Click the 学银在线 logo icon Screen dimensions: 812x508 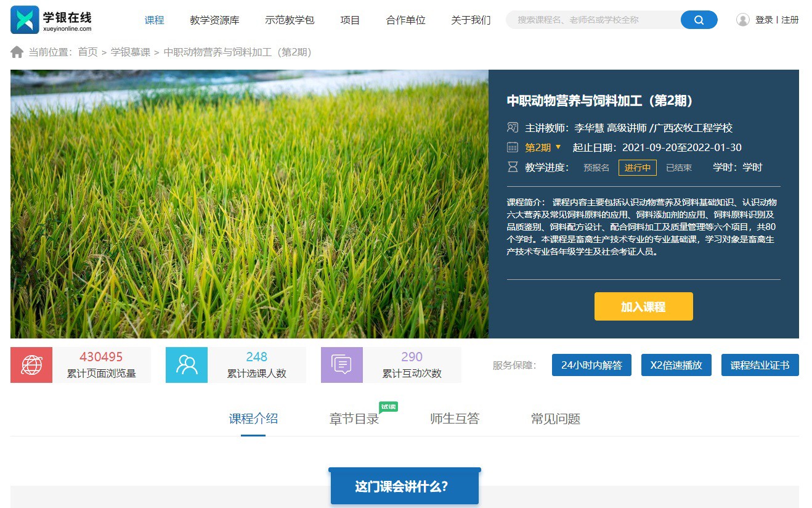click(x=25, y=20)
